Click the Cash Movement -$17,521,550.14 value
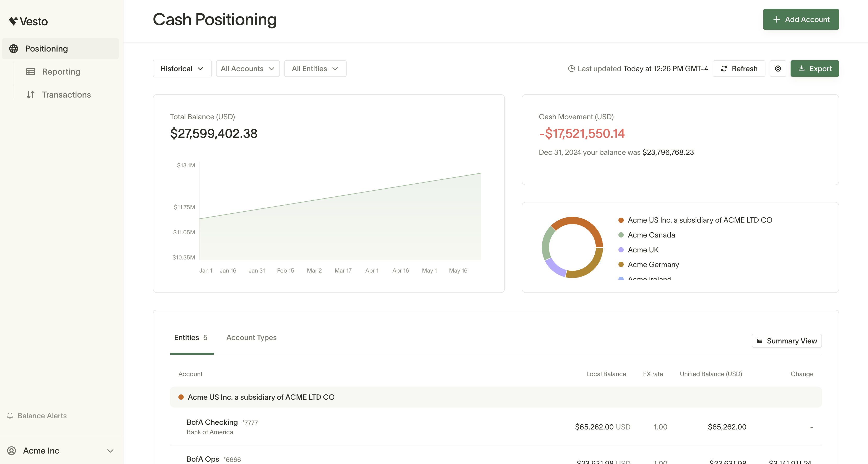Screen dimensions: 868x464 (x=582, y=133)
